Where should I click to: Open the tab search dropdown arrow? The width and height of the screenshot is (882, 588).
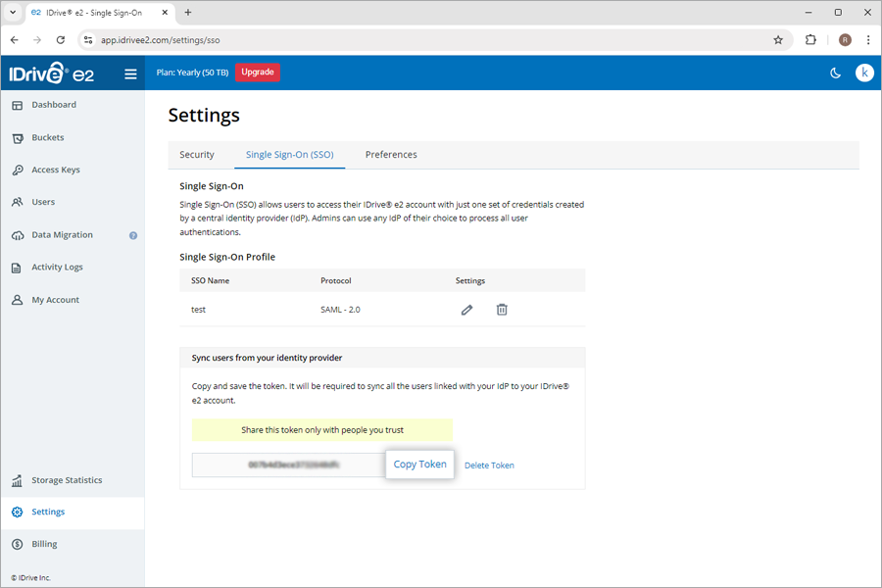tap(13, 13)
